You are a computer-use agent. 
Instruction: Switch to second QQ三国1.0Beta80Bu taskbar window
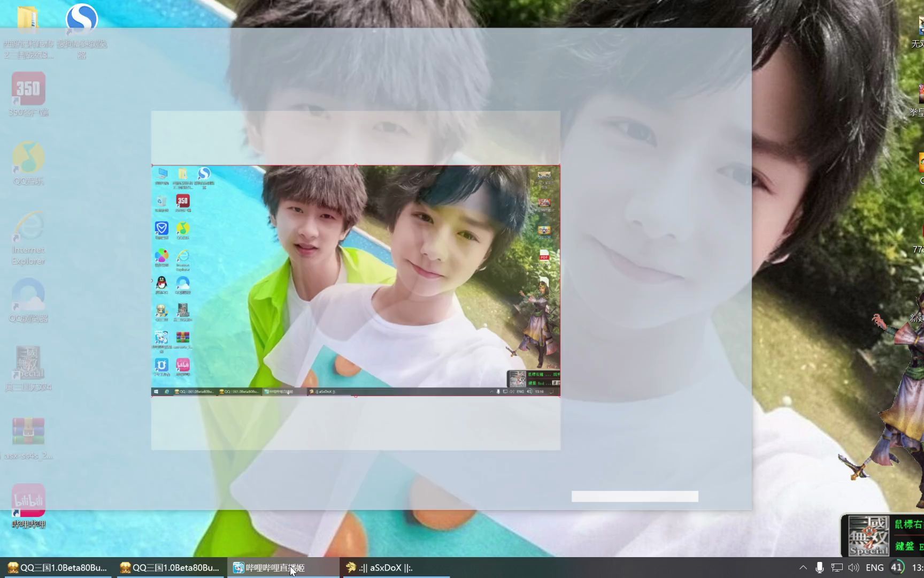coord(170,567)
